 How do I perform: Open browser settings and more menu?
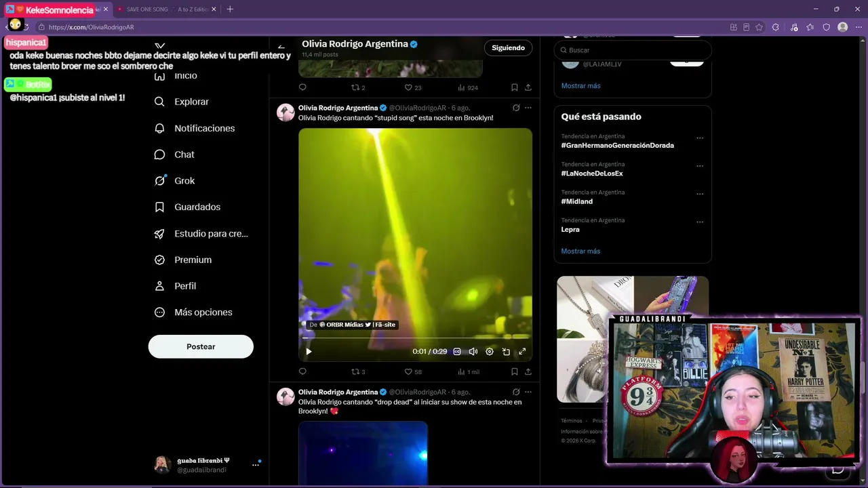pos(859,27)
